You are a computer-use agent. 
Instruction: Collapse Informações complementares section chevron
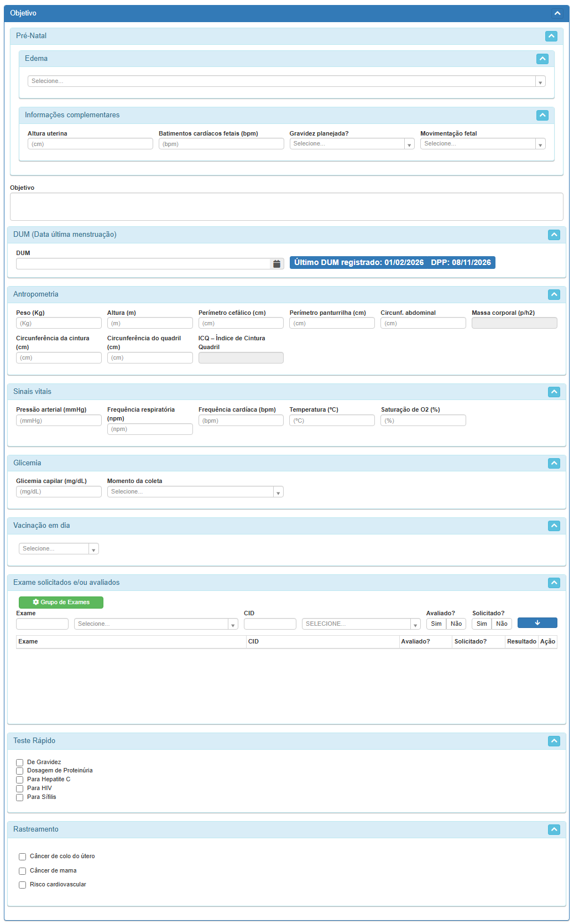[542, 115]
